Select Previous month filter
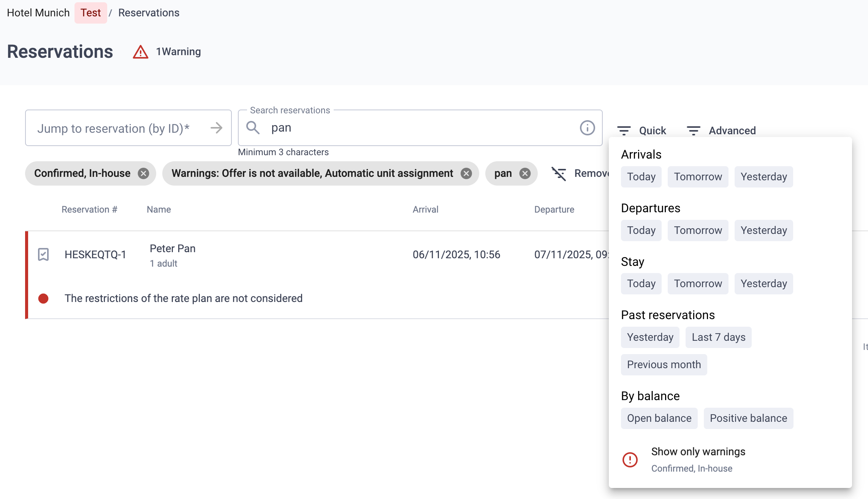 coord(664,365)
